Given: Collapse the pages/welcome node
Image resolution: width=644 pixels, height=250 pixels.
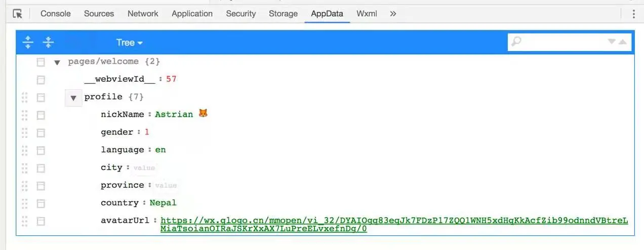Looking at the screenshot, I should (57, 62).
